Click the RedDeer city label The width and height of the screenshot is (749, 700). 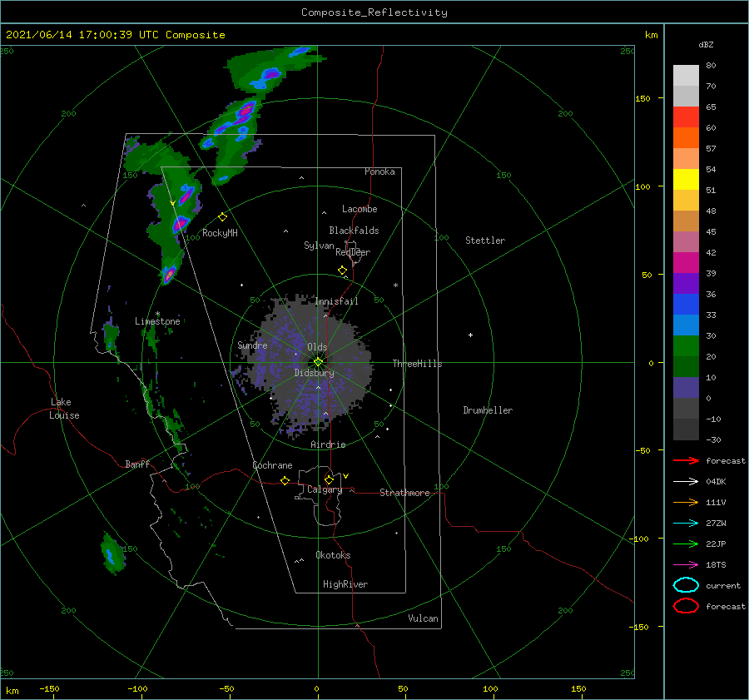(x=353, y=252)
